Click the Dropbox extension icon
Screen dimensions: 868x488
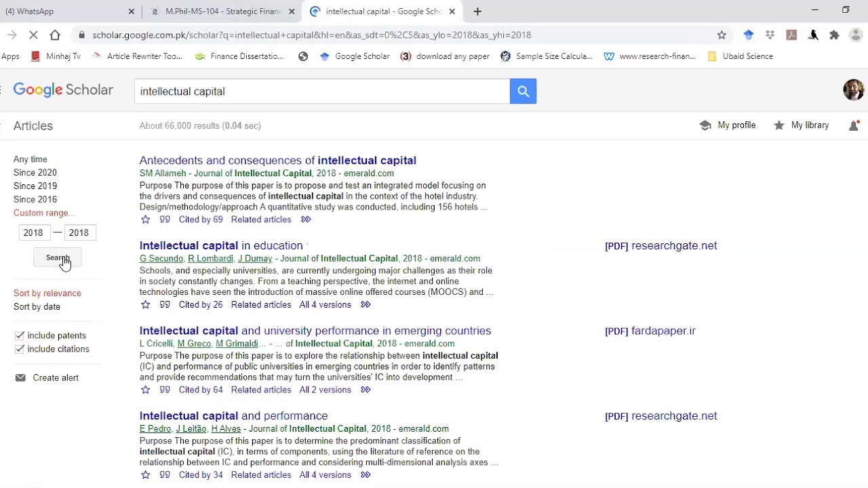click(x=770, y=35)
